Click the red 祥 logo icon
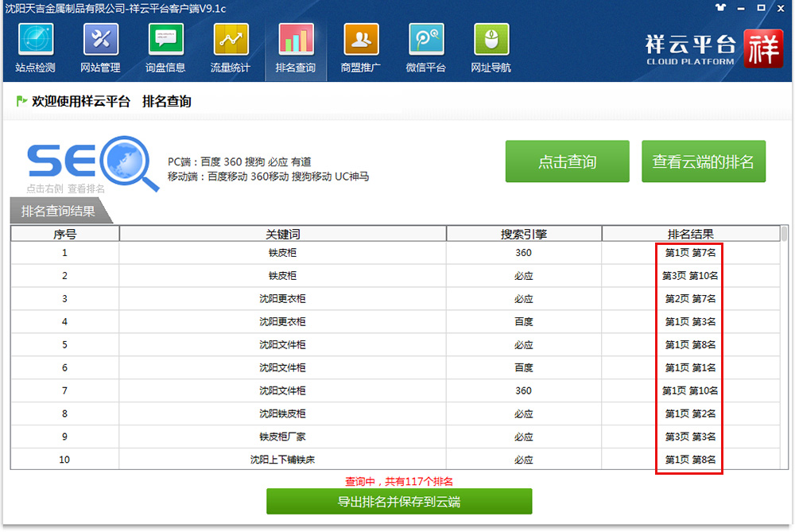Viewport: 795px width, 532px height. pyautogui.click(x=763, y=49)
